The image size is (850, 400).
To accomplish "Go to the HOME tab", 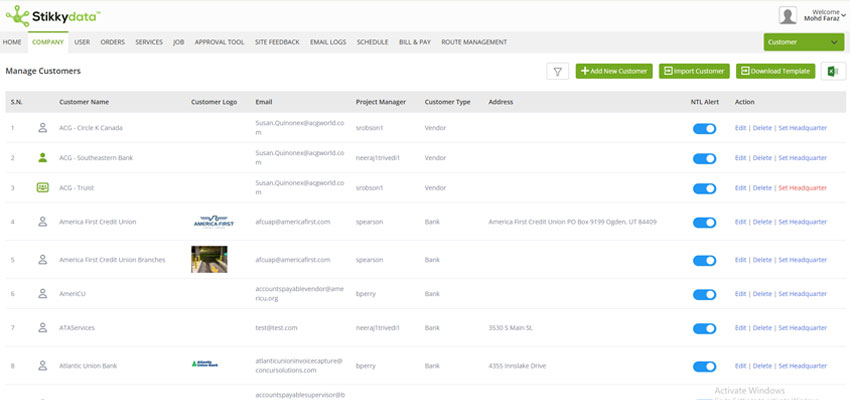I will click(12, 42).
